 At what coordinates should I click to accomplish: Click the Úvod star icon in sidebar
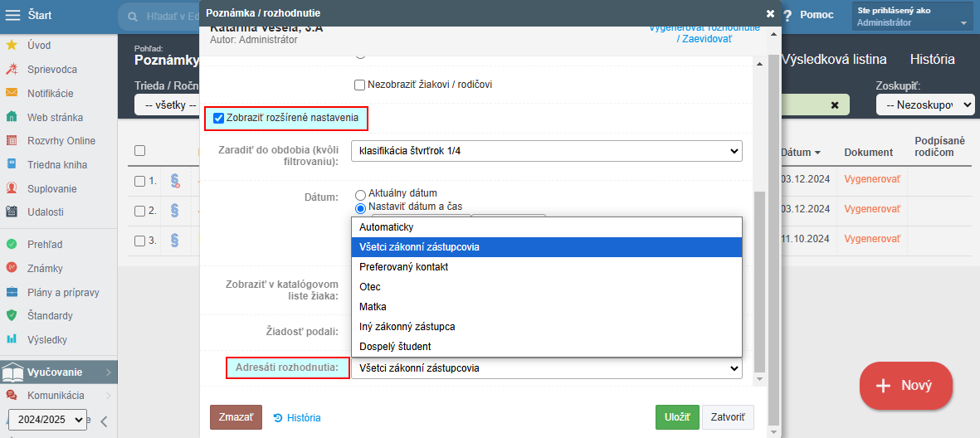(x=12, y=46)
